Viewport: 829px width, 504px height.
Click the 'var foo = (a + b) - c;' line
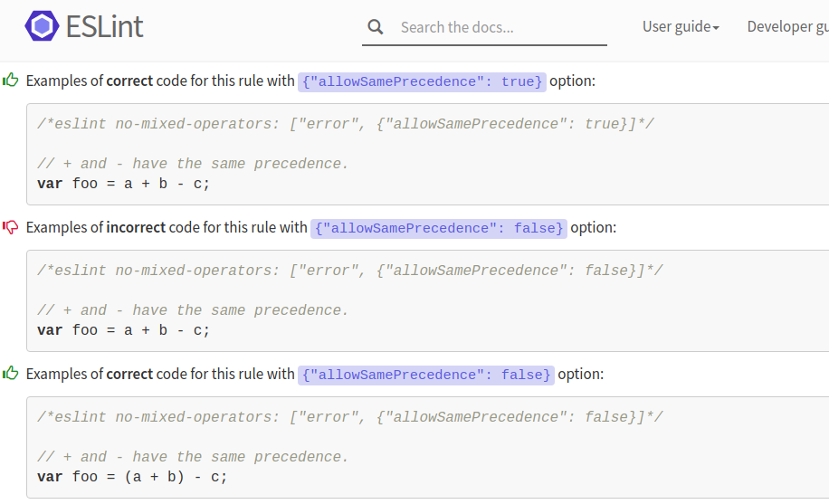tap(132, 477)
